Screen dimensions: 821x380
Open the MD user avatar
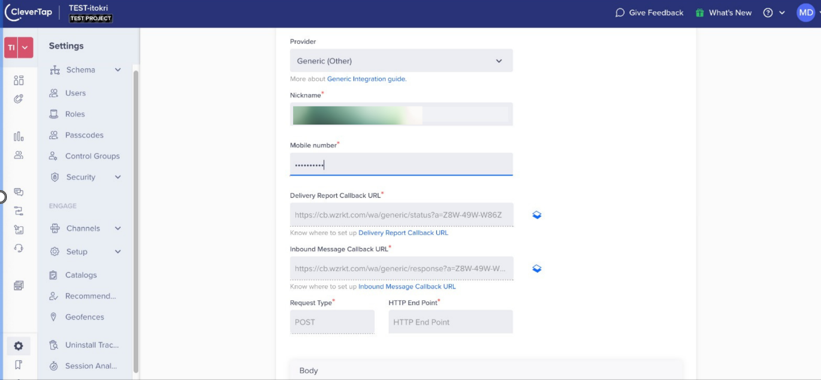click(806, 13)
